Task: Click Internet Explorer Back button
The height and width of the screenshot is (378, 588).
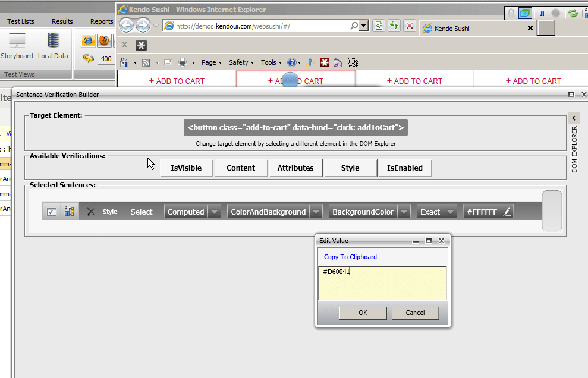Action: coord(127,26)
